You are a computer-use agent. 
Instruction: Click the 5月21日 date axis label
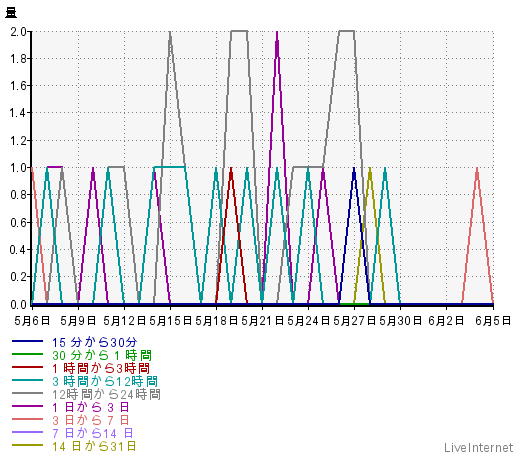(x=262, y=321)
